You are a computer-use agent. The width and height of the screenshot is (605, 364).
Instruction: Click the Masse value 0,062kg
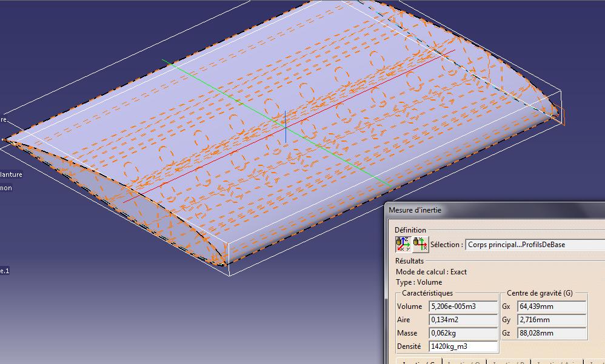coord(463,333)
